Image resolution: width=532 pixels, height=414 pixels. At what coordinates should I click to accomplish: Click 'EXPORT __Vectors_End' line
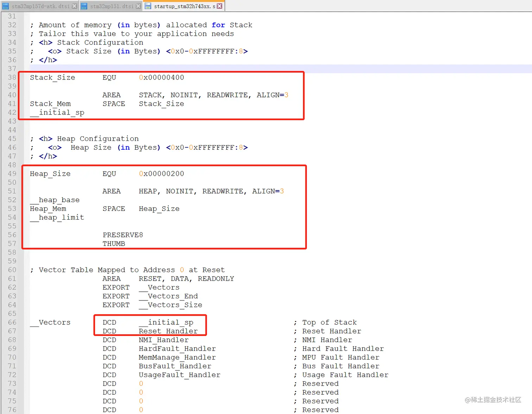(x=150, y=296)
